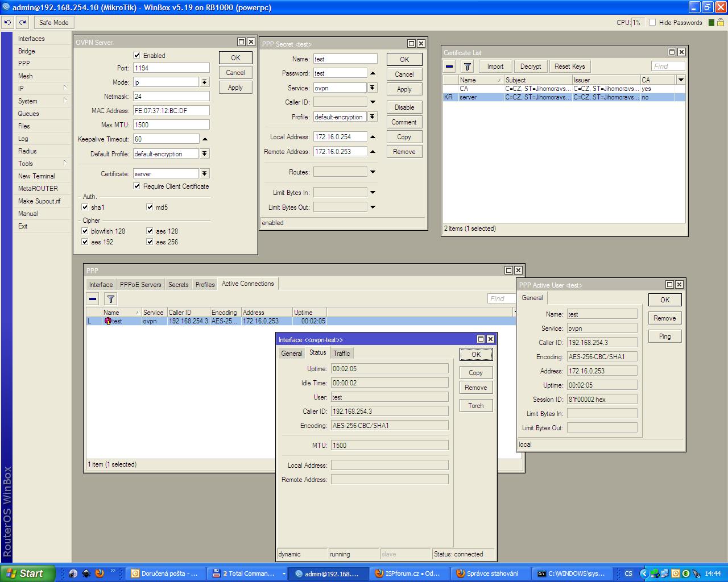Open the Profile dropdown in PPP Secret
This screenshot has width=728, height=582.
point(373,117)
